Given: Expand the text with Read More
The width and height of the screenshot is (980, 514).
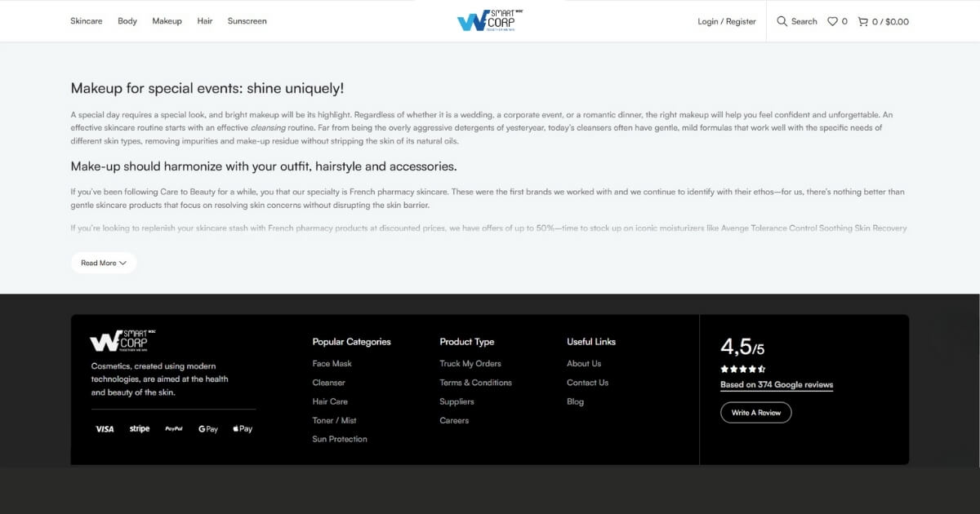Looking at the screenshot, I should 104,263.
